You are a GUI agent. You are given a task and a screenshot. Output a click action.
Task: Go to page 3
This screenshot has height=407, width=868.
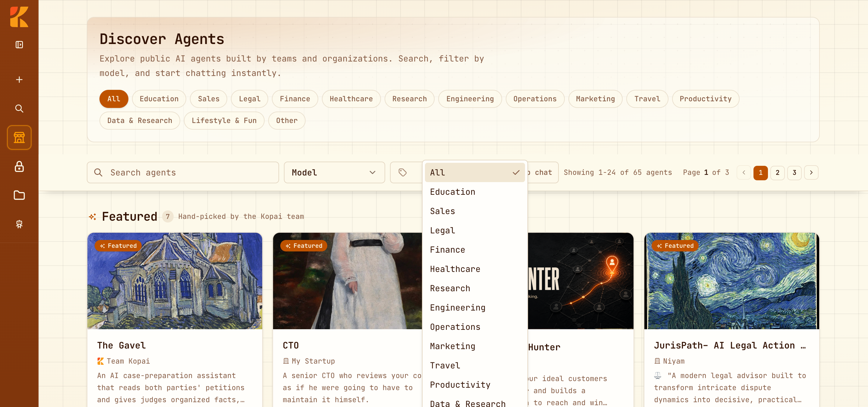pyautogui.click(x=794, y=172)
